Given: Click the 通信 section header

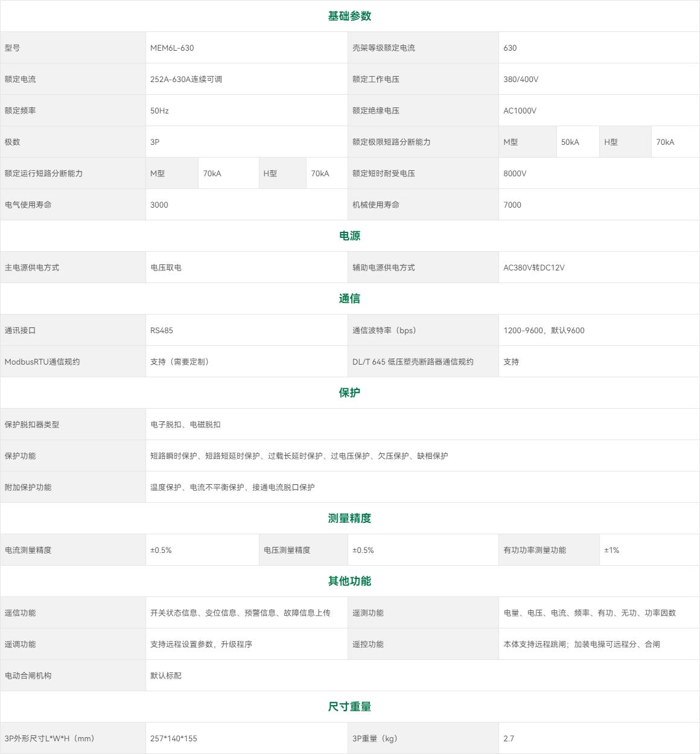Looking at the screenshot, I should (349, 299).
